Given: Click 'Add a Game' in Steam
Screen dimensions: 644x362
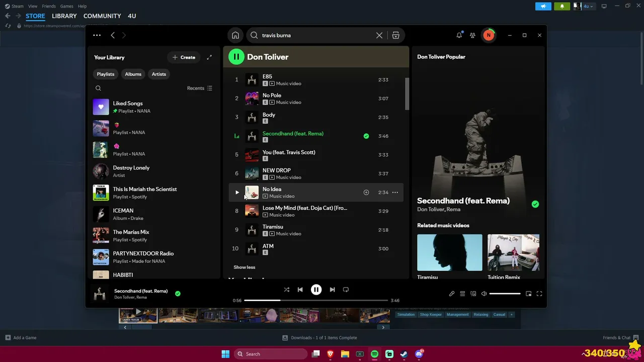Looking at the screenshot, I should [21, 338].
